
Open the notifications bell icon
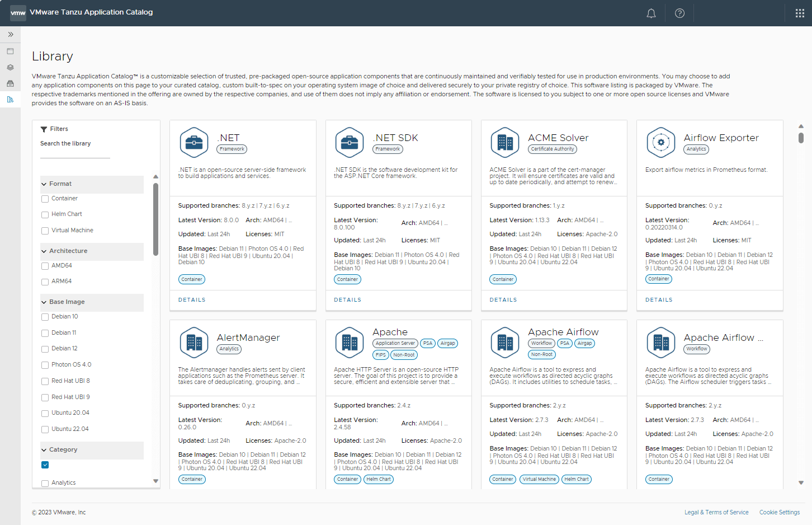pos(651,13)
